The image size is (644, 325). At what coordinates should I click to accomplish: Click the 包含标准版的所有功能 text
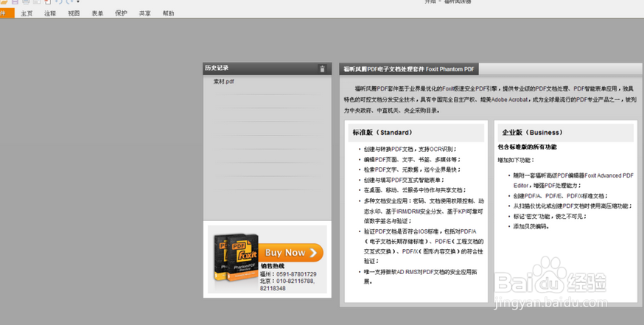[528, 147]
